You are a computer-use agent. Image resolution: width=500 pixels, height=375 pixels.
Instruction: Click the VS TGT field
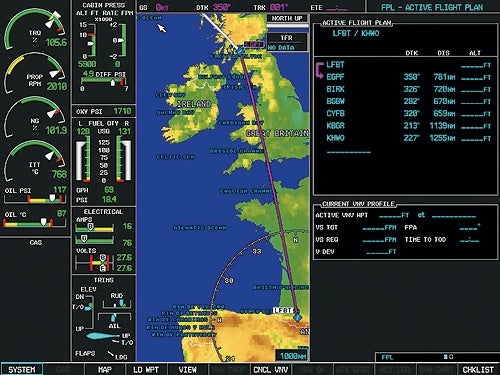coord(379,228)
